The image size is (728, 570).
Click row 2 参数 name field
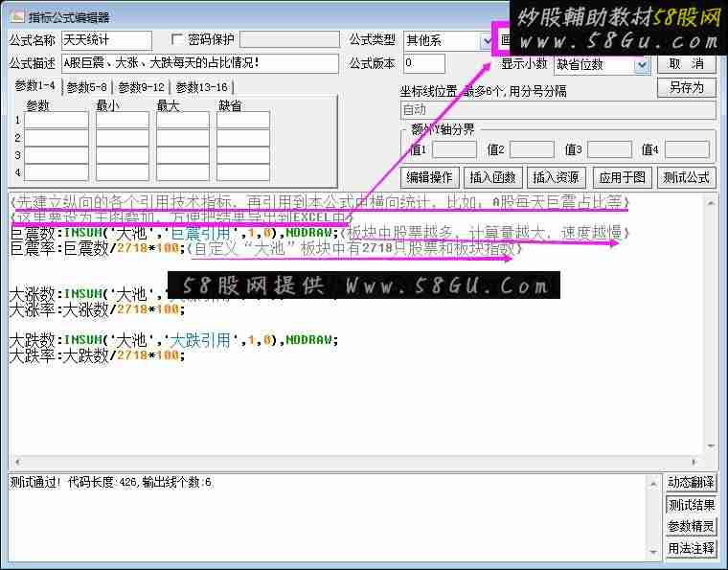click(57, 138)
